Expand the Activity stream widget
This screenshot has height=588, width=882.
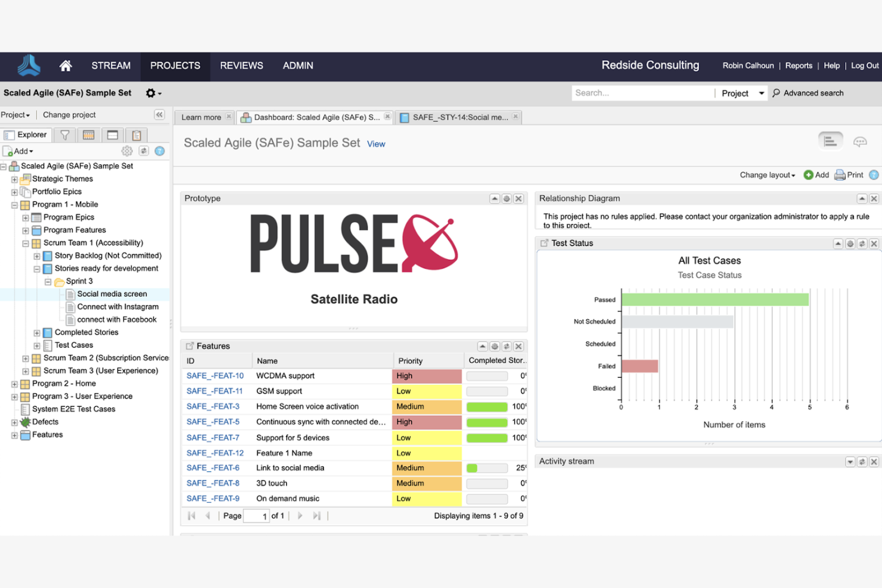[x=850, y=462]
